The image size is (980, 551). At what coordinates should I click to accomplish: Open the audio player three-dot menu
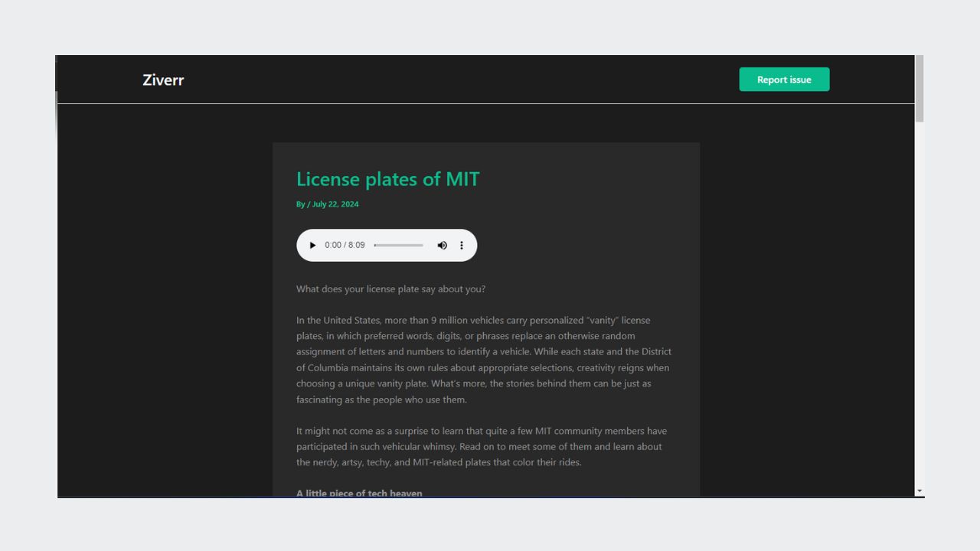[x=462, y=246]
